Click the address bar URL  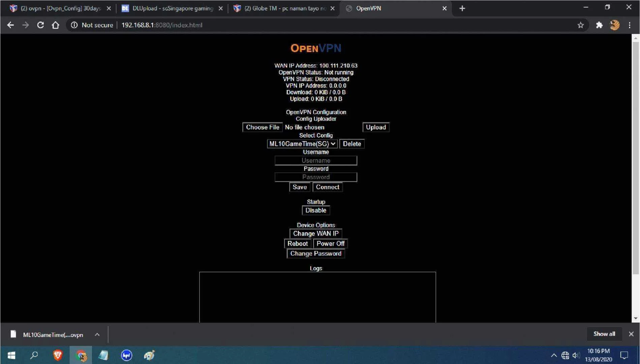162,25
